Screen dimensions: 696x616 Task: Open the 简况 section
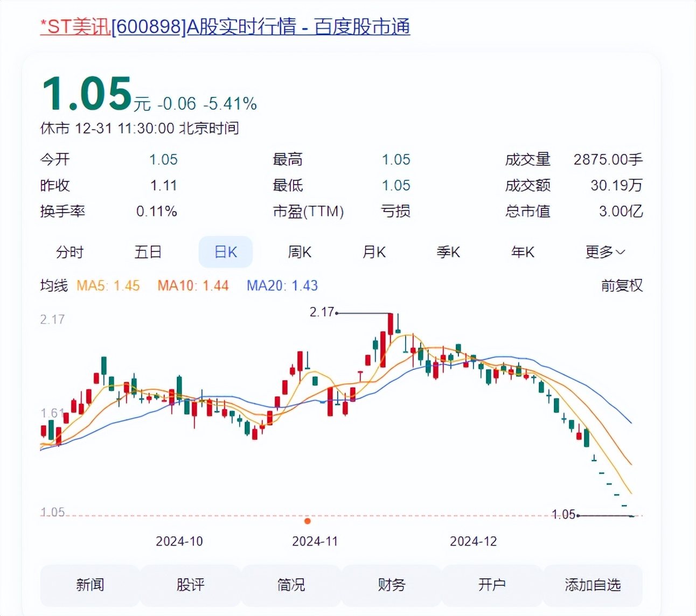[x=291, y=585]
